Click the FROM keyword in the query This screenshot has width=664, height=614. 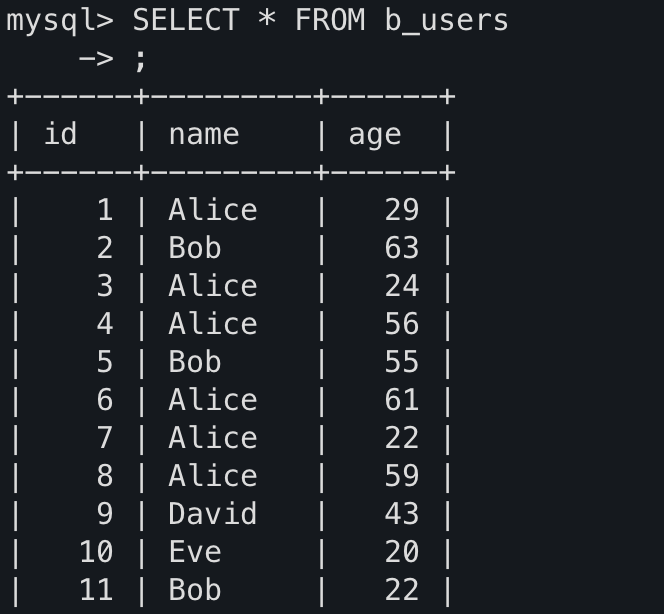330,20
